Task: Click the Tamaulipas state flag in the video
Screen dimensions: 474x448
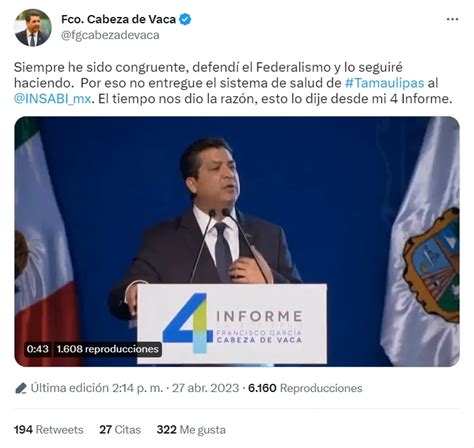Action: tap(423, 243)
